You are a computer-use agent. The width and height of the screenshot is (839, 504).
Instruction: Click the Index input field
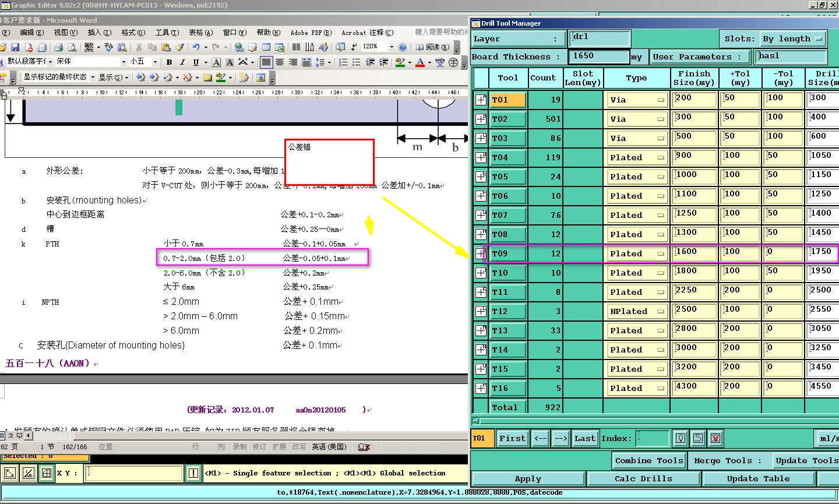pyautogui.click(x=652, y=438)
